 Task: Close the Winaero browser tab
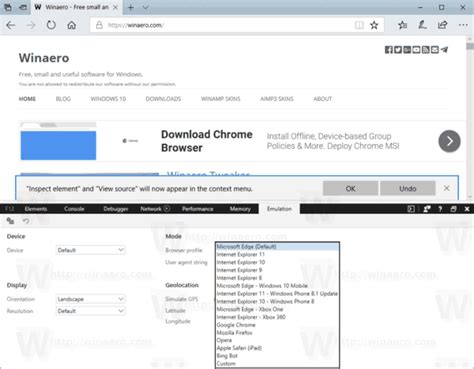click(115, 7)
